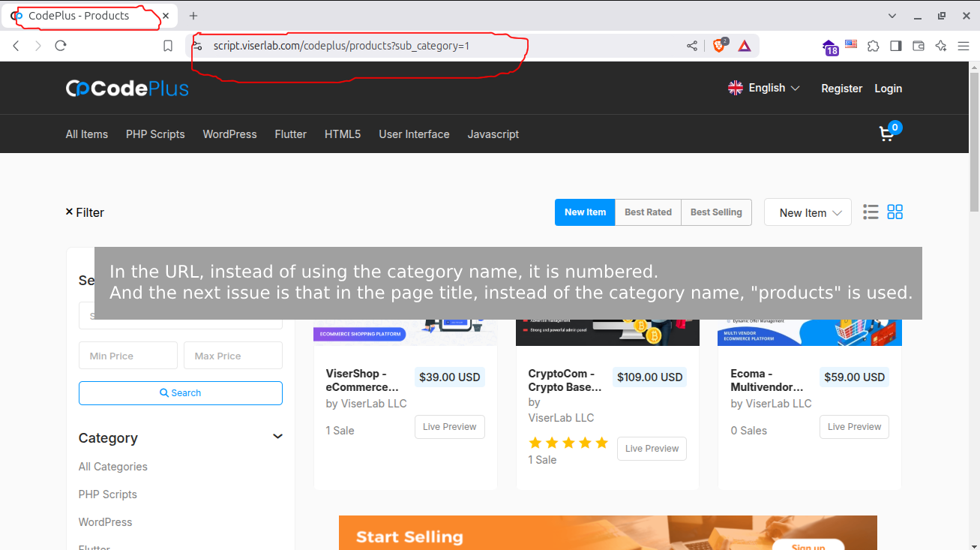The height and width of the screenshot is (550, 980).
Task: Click the $39.00 USD price tag
Action: (450, 377)
